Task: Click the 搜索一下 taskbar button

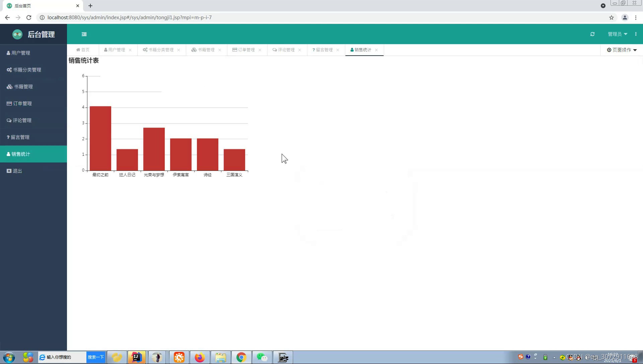Action: (x=96, y=357)
